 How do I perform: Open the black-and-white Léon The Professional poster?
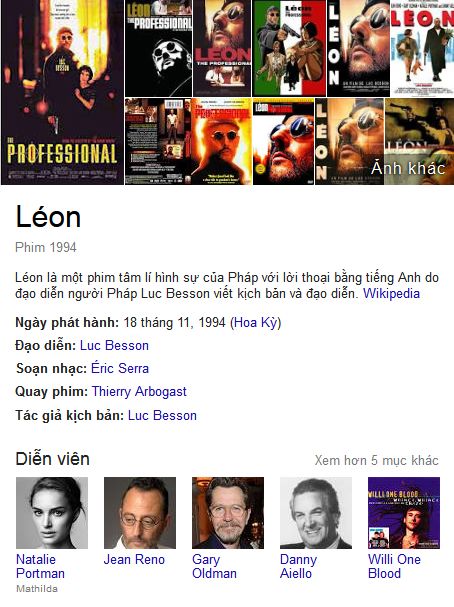tap(158, 48)
